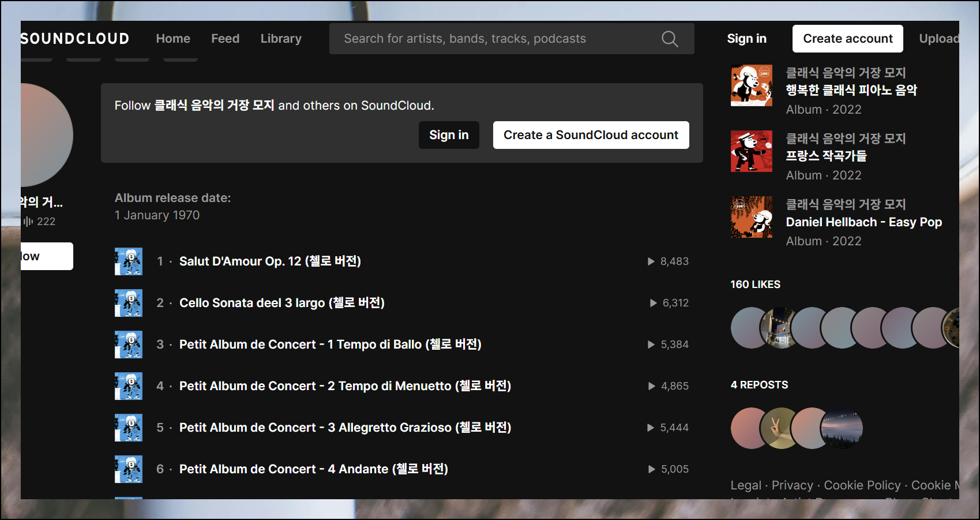Click Sign in inside the follow banner
Image resolution: width=980 pixels, height=520 pixels.
coord(449,135)
